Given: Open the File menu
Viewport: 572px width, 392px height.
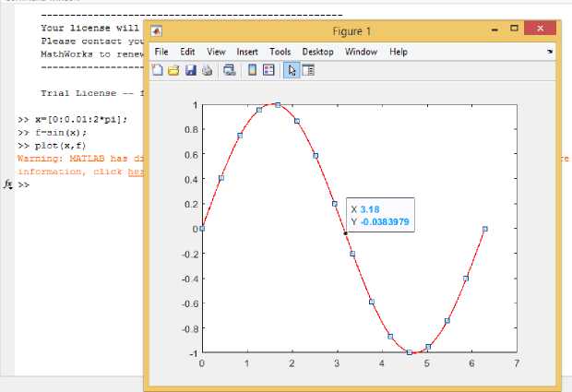Looking at the screenshot, I should (x=161, y=52).
